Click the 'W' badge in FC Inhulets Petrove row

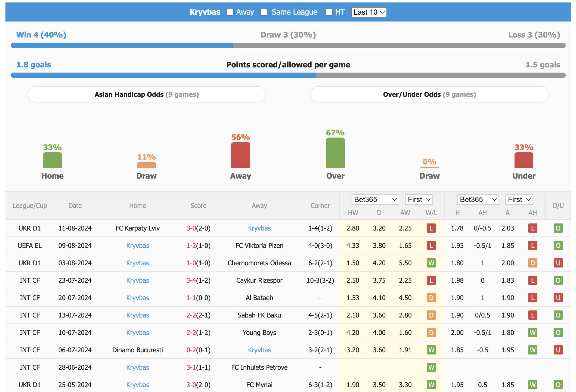point(431,367)
